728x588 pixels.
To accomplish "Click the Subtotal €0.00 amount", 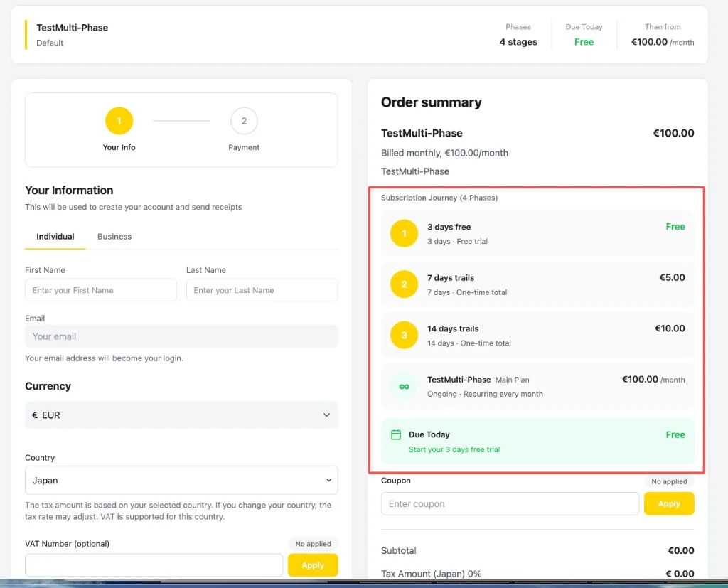I will click(x=680, y=550).
